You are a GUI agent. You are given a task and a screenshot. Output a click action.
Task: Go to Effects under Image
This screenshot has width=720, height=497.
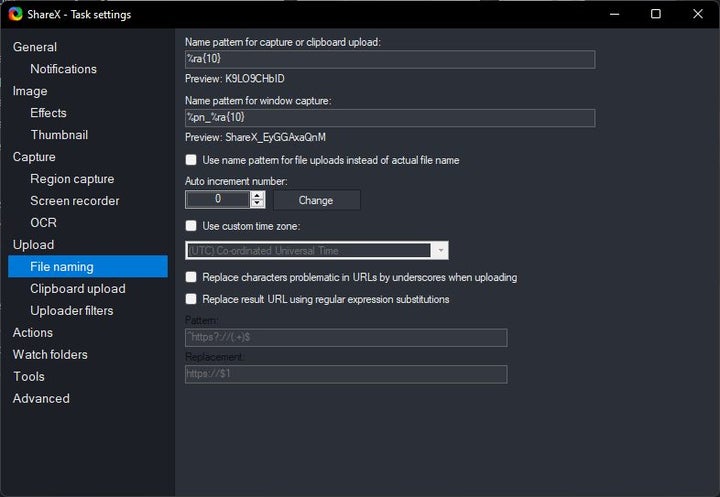click(x=48, y=113)
